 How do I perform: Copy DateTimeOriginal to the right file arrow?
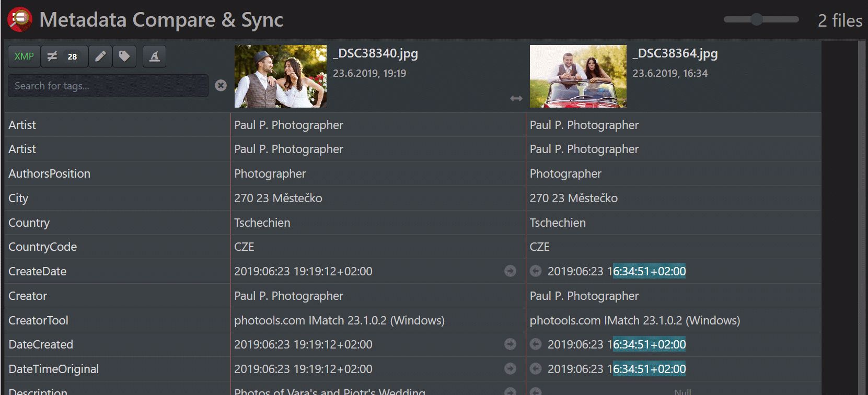coord(510,368)
